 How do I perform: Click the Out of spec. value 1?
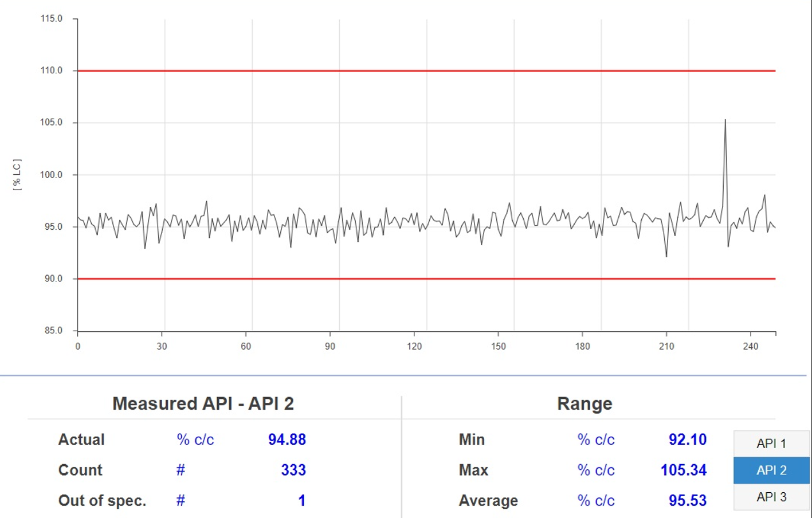click(x=302, y=500)
